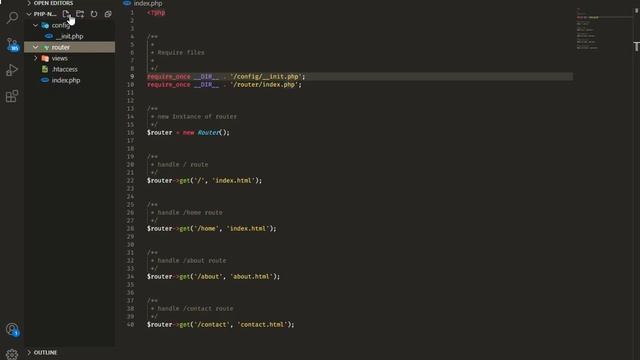Refresh the explorer file tree
The image size is (640, 360).
(x=94, y=14)
